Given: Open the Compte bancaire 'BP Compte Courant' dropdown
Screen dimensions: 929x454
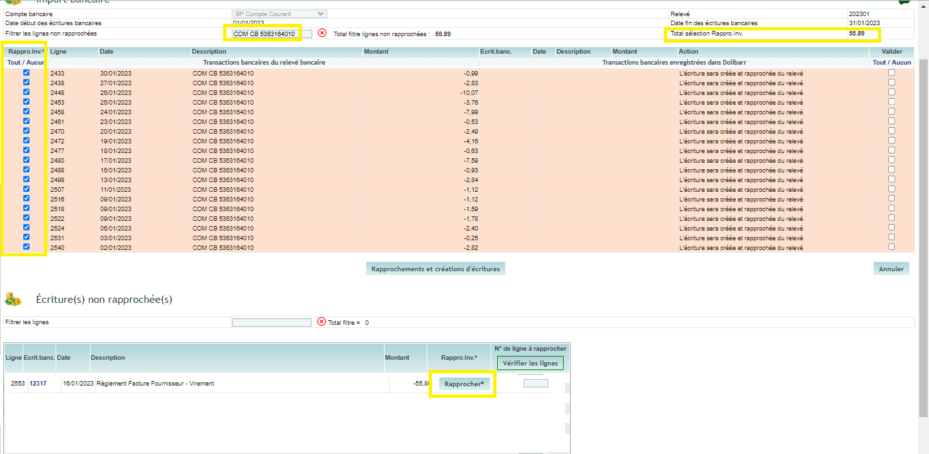Looking at the screenshot, I should pyautogui.click(x=278, y=13).
